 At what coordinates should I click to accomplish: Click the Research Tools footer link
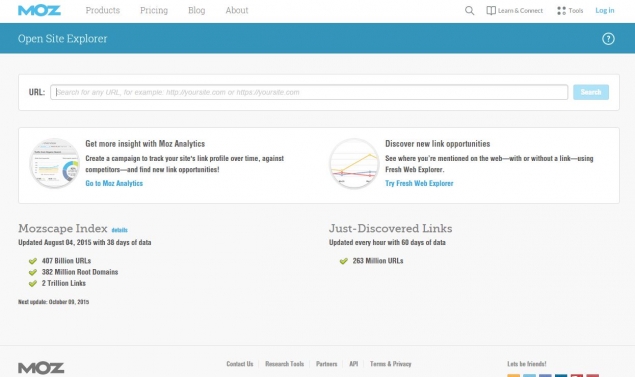[284, 364]
